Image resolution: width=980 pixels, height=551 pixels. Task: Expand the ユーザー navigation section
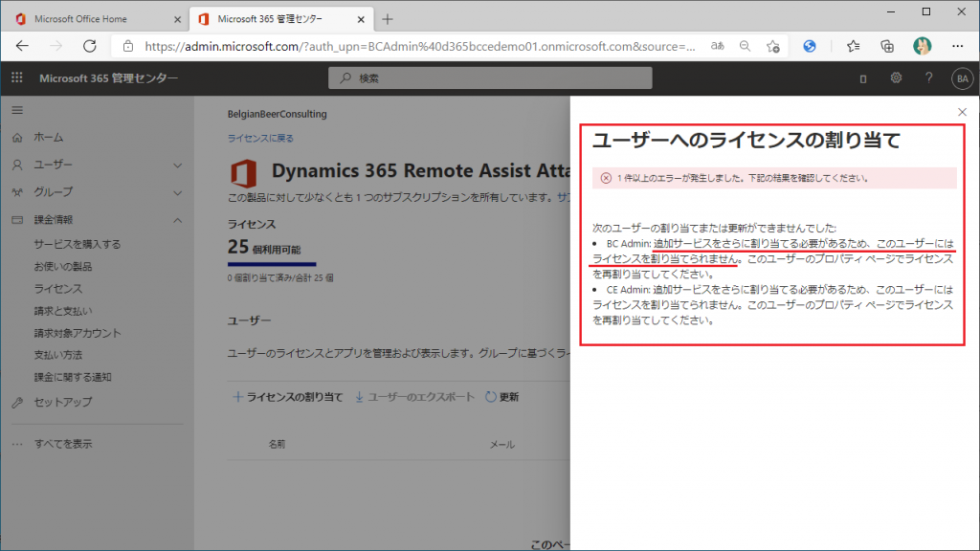(x=177, y=165)
